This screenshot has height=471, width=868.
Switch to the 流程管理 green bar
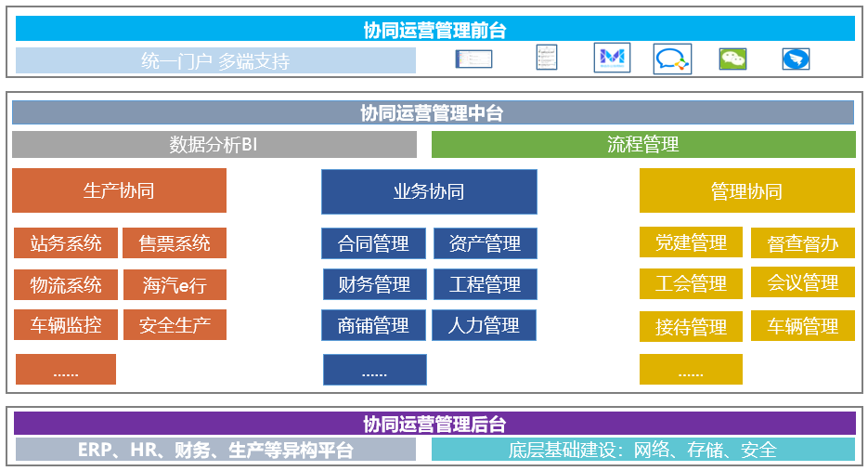(642, 145)
